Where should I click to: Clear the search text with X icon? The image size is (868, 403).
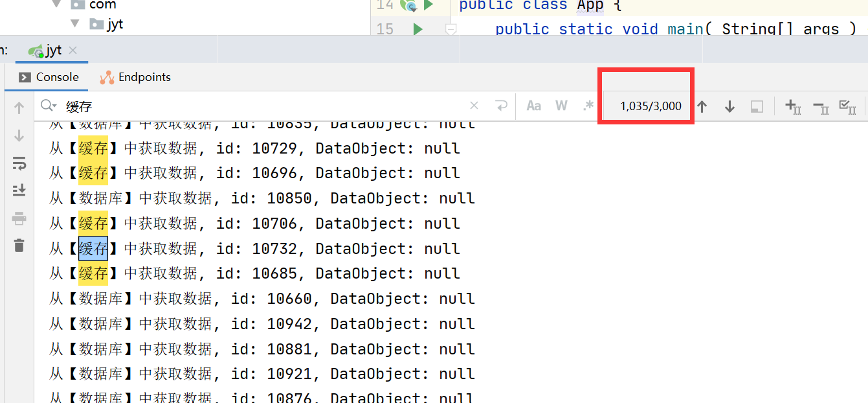(474, 106)
